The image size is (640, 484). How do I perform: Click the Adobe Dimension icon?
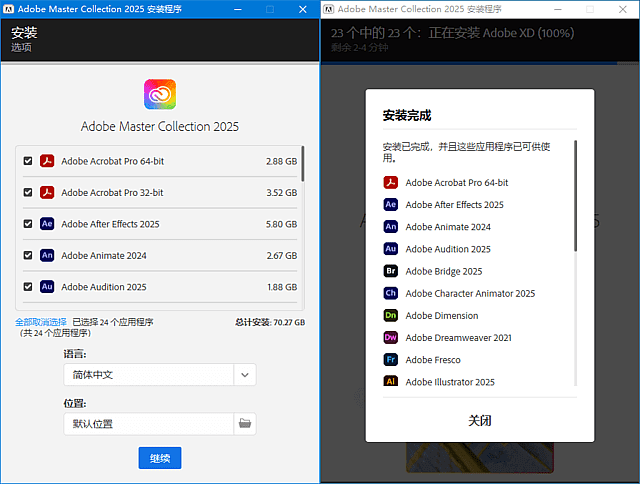[x=391, y=315]
